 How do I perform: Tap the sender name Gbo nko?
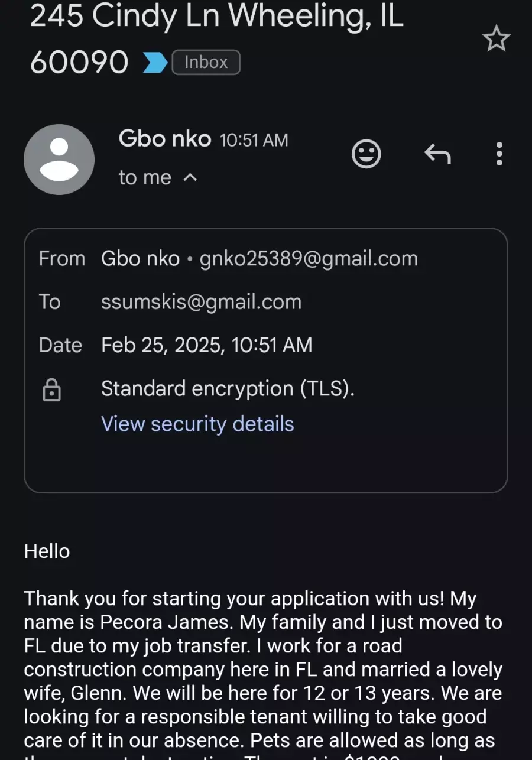[165, 139]
